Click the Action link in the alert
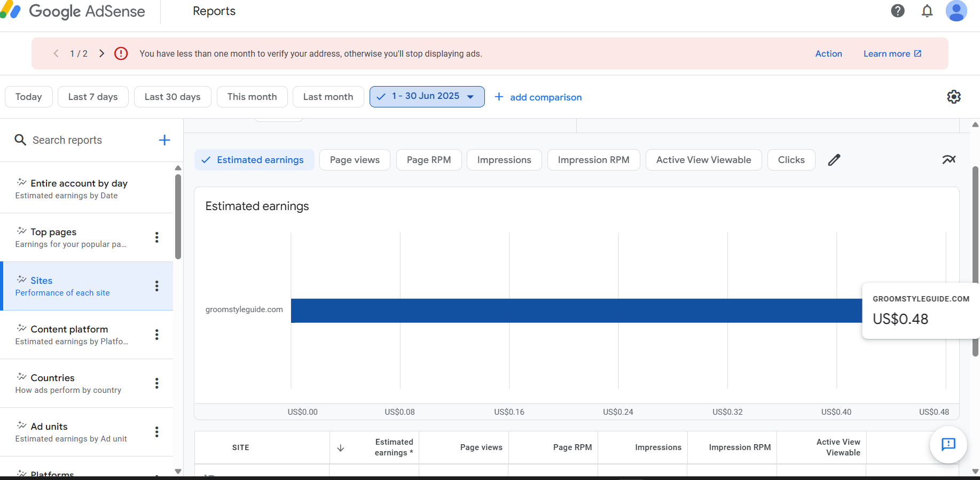980x480 pixels. (x=829, y=53)
